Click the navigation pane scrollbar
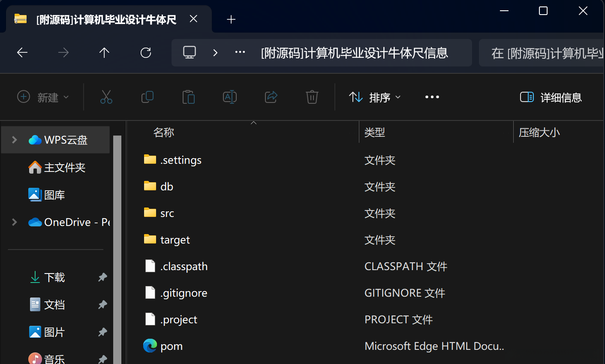Viewport: 605px width, 364px height. click(117, 250)
